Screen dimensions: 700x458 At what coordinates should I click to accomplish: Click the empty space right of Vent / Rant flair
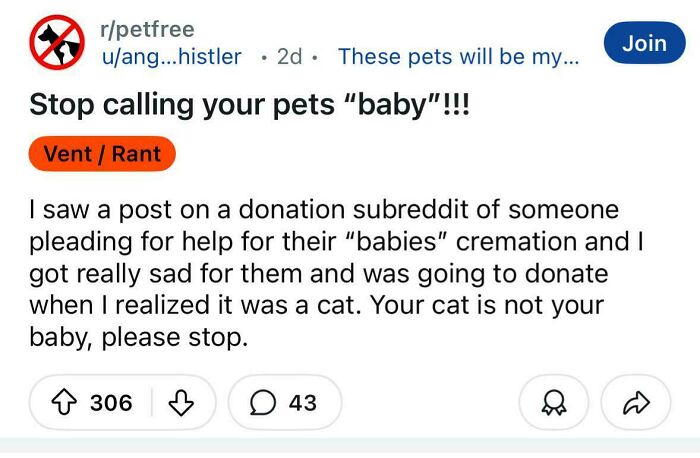pyautogui.click(x=420, y=154)
